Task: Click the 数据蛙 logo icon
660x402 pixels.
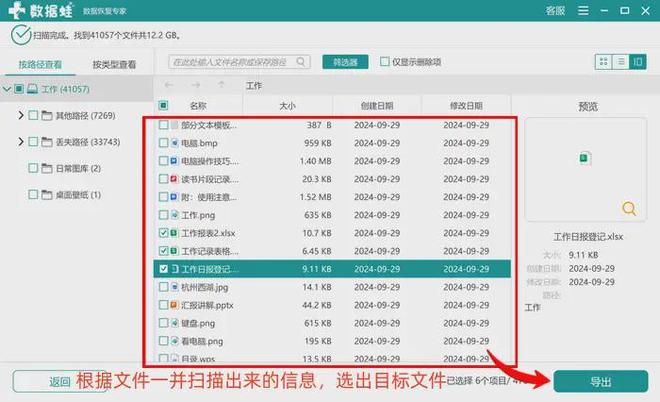Action: click(16, 10)
